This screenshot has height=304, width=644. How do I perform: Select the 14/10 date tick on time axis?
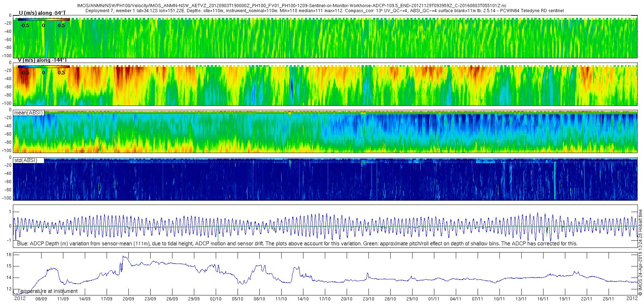[x=303, y=299]
